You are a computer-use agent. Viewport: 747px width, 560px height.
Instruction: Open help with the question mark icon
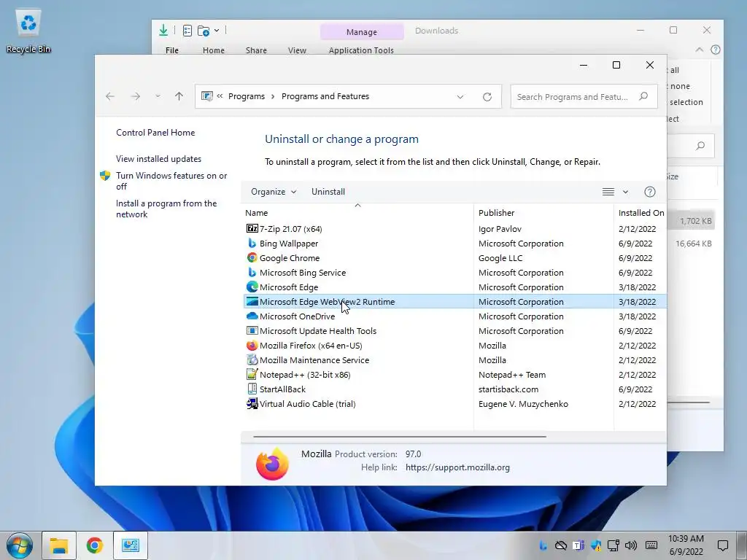coord(650,192)
